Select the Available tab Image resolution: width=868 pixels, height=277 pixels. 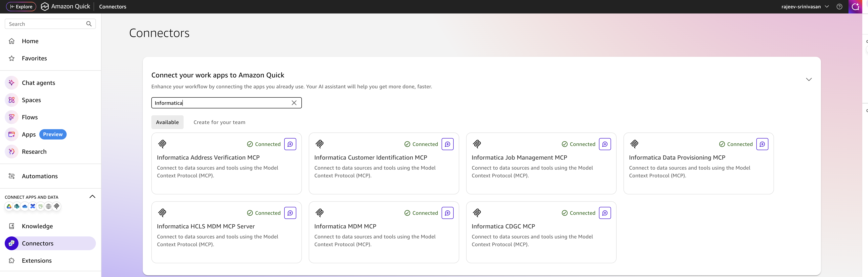point(167,122)
